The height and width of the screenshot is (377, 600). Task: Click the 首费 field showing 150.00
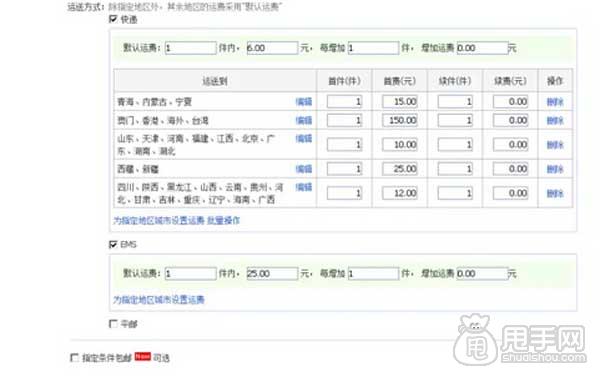[x=400, y=121]
